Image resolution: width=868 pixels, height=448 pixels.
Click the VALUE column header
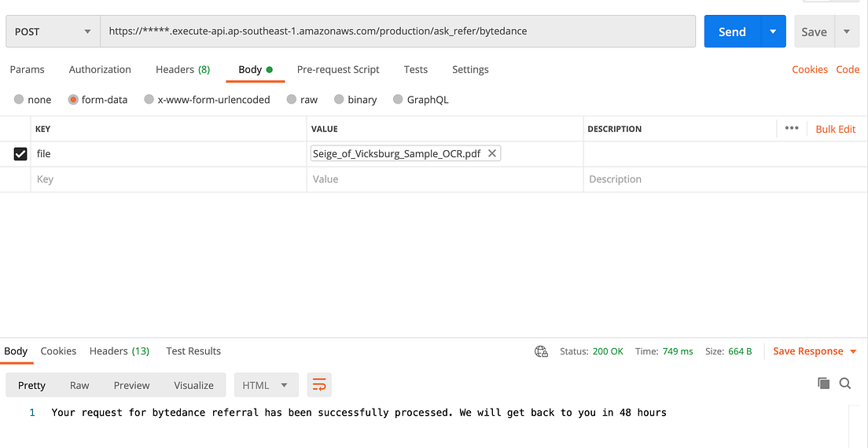(324, 129)
